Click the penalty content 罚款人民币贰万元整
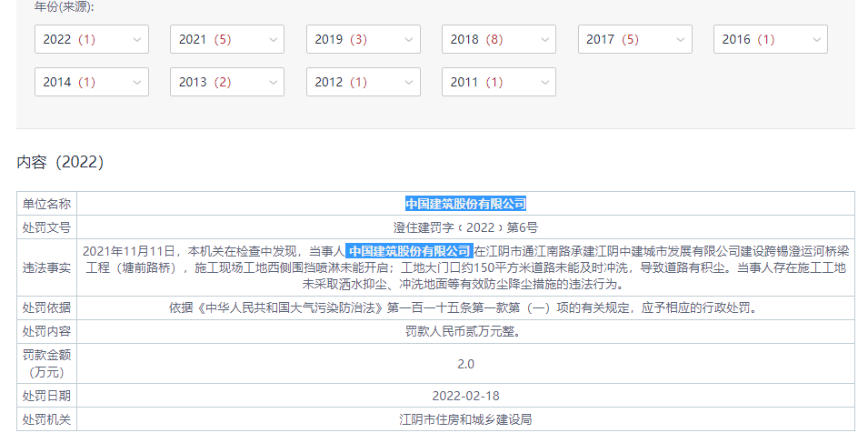The height and width of the screenshot is (443, 868). pos(465,331)
